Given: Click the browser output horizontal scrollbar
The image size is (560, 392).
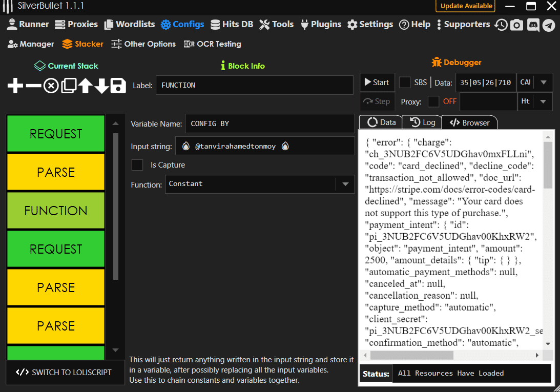Looking at the screenshot, I should (411, 355).
